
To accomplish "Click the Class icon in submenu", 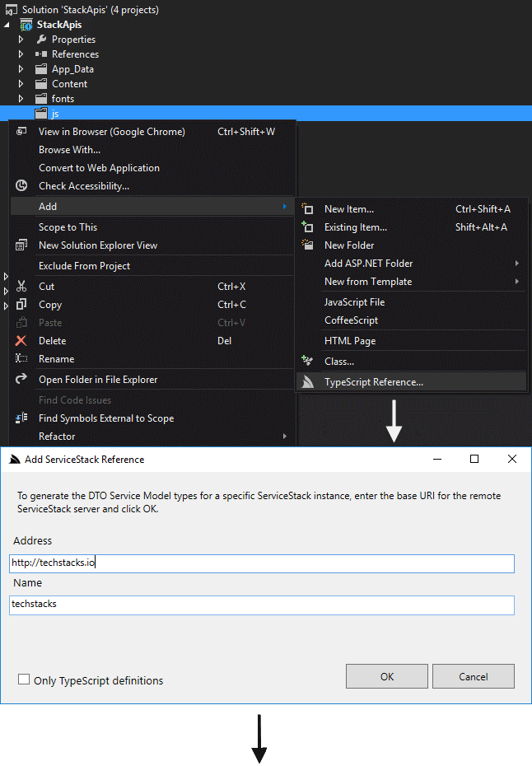I will [x=307, y=361].
